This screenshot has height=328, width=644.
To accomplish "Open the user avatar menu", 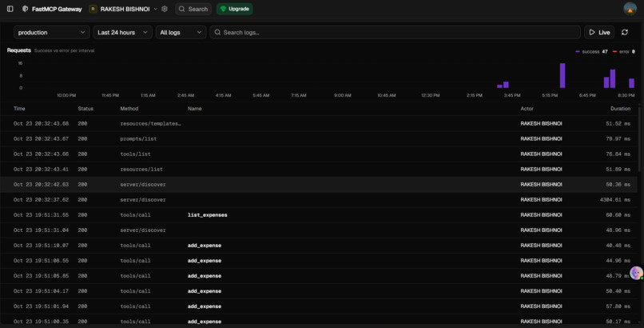I will 630,9.
